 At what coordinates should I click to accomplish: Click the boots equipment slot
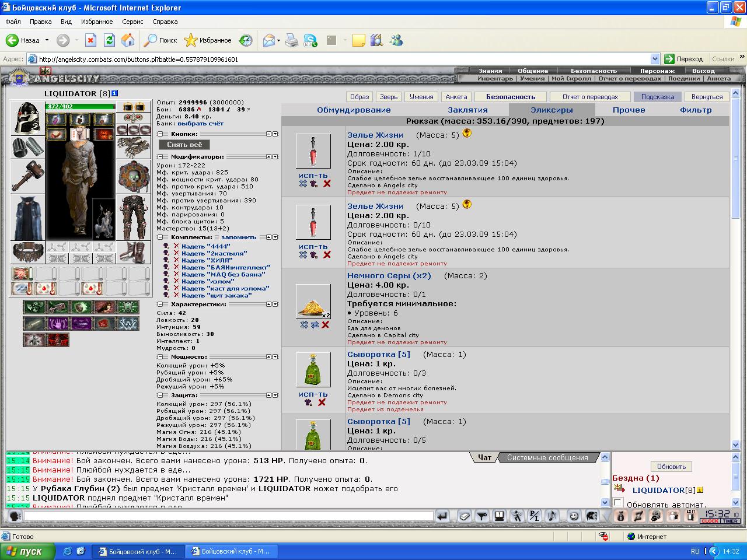[x=134, y=252]
